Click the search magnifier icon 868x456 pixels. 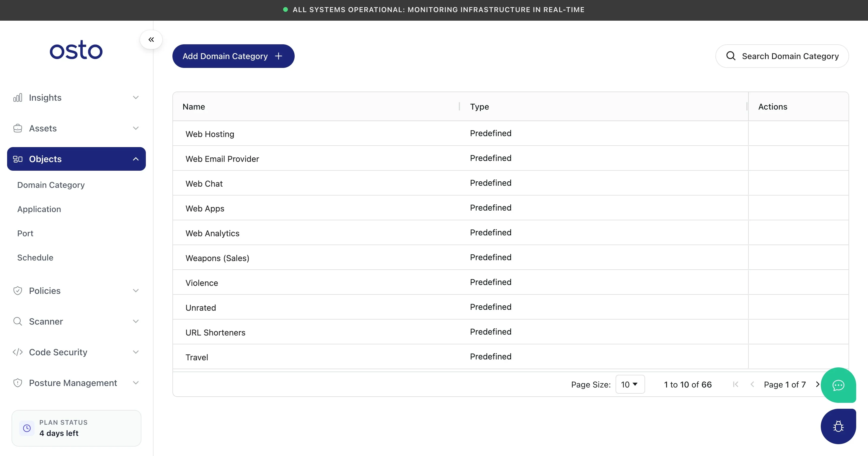tap(730, 56)
